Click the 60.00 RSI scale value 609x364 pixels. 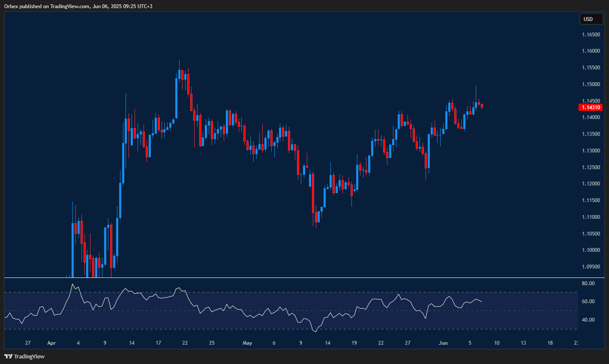(x=588, y=301)
